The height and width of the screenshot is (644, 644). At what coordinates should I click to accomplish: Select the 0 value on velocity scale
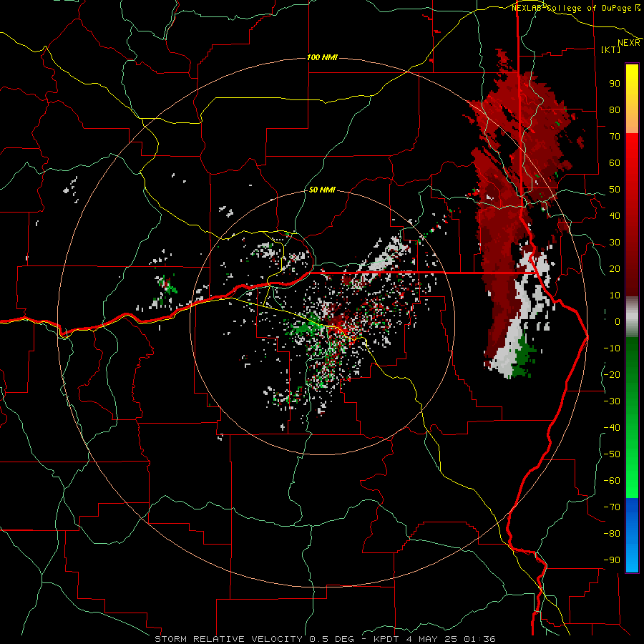pyautogui.click(x=618, y=321)
